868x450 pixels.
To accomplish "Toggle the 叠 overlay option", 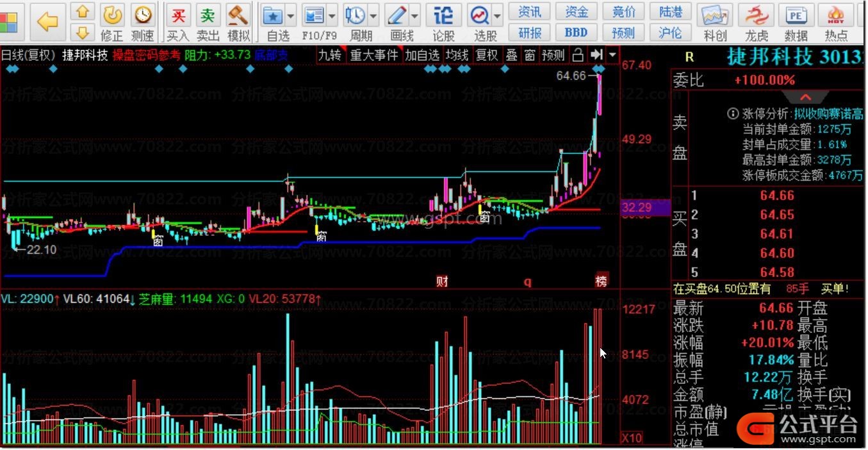I will tap(512, 55).
